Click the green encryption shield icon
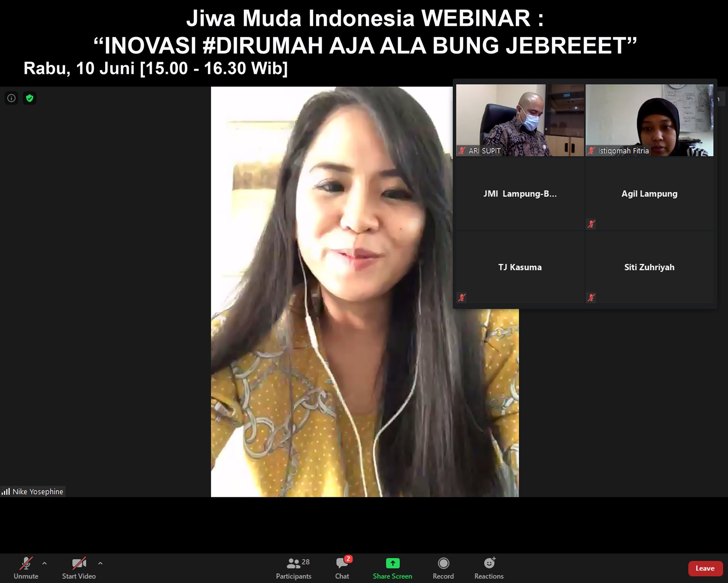 point(30,98)
